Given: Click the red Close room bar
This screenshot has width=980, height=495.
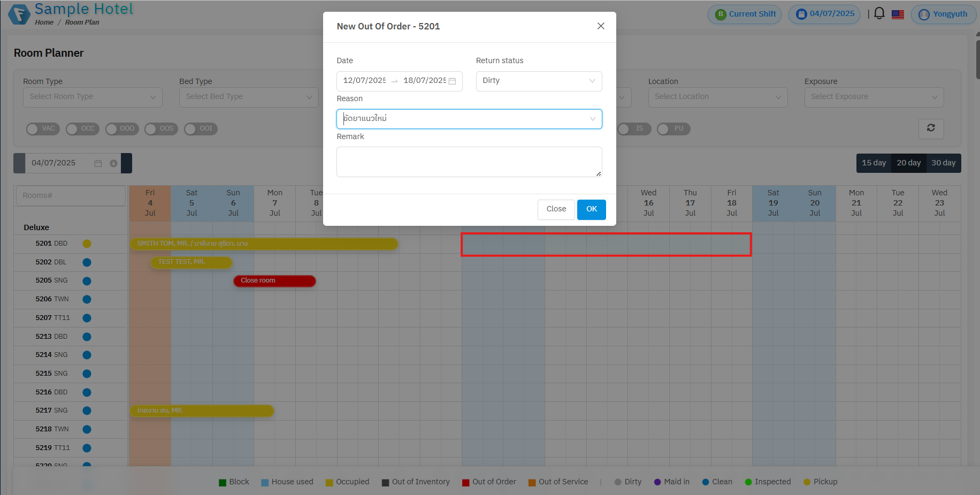Looking at the screenshot, I should (274, 281).
